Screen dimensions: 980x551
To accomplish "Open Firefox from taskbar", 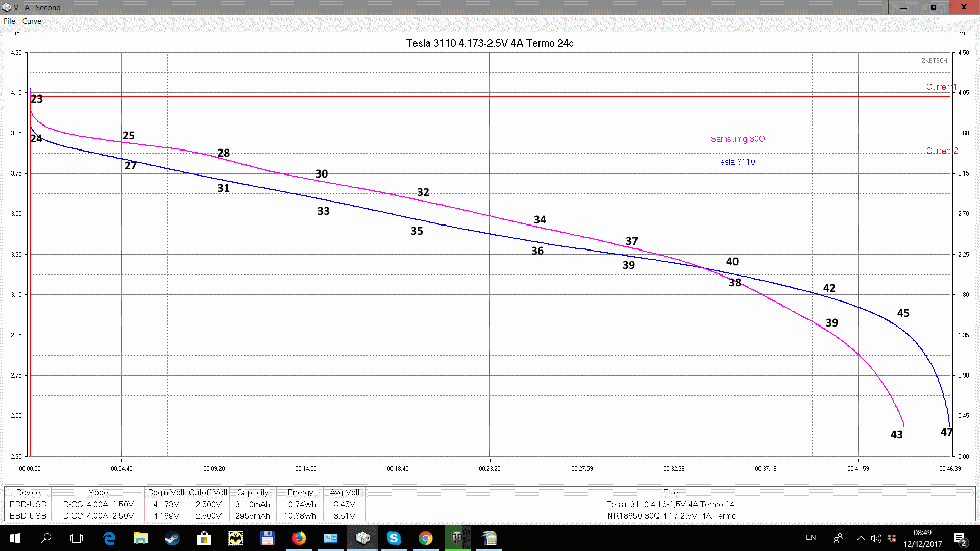I will pos(299,538).
